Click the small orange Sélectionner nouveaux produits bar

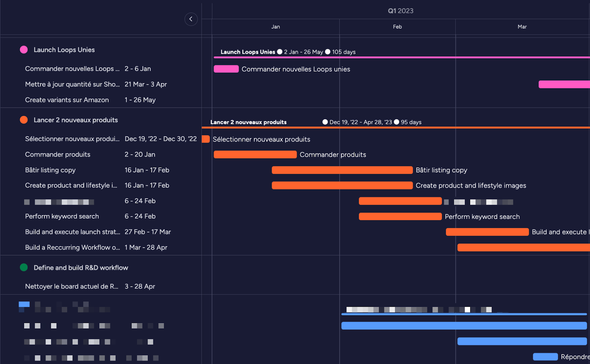click(206, 139)
